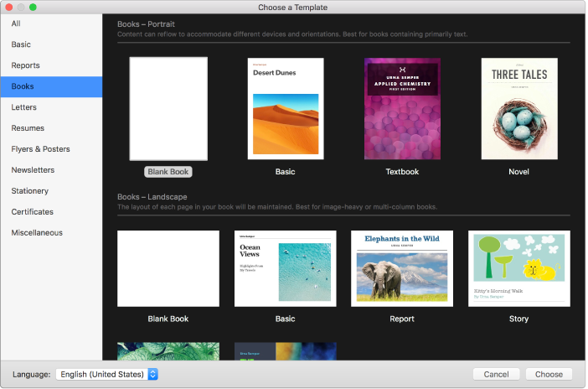Click the landscape Blank Book label
The image size is (588, 389).
click(168, 319)
